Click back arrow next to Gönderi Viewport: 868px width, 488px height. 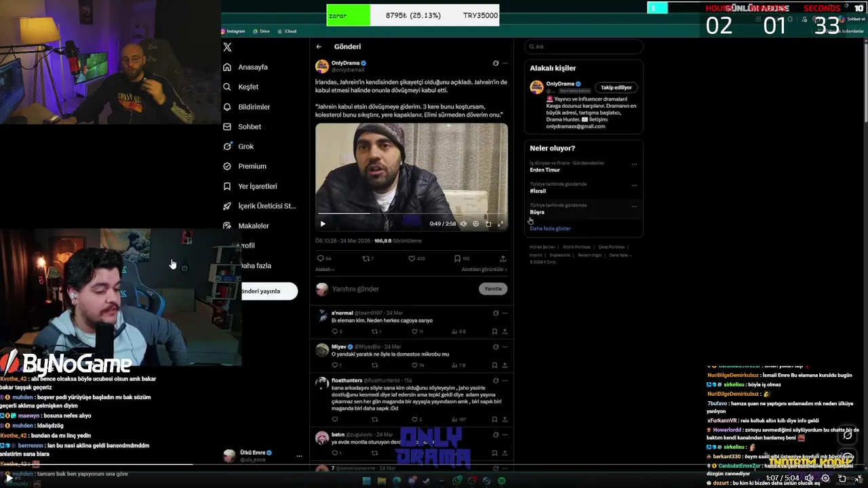[319, 47]
